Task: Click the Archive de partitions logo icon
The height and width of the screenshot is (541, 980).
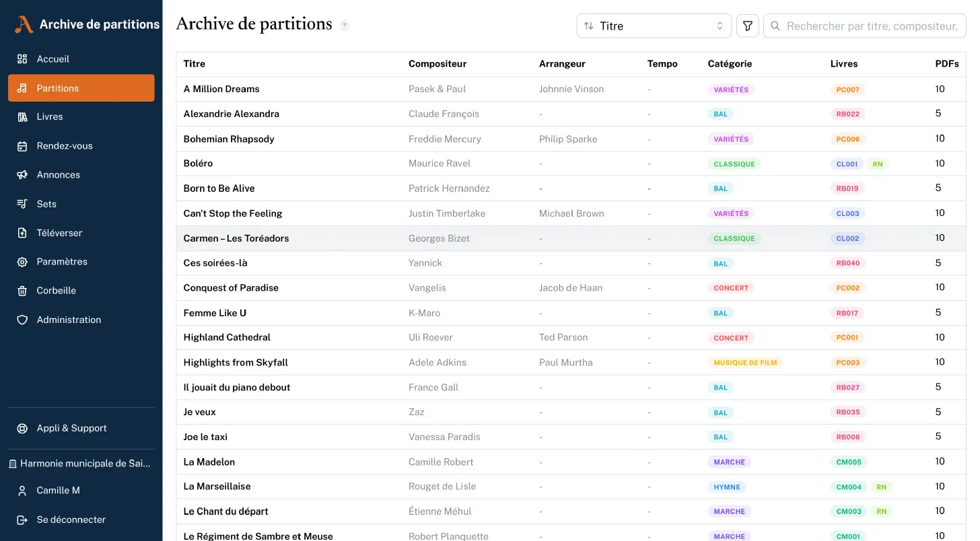Action: pos(24,25)
